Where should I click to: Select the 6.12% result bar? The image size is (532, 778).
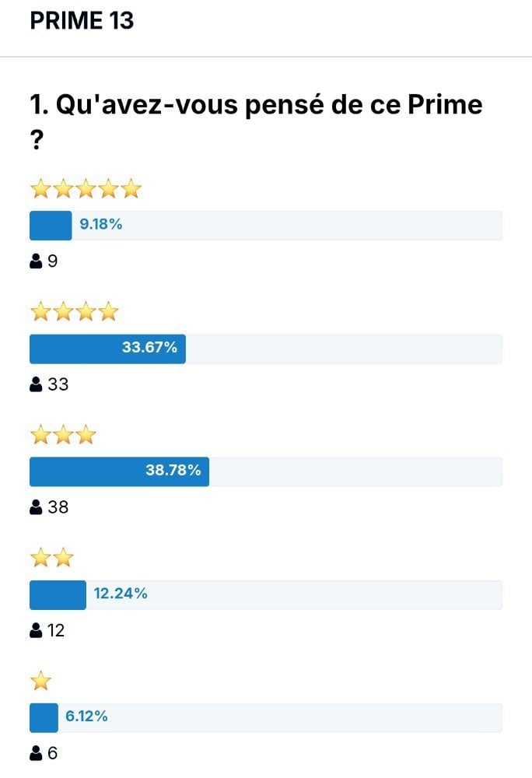266,717
